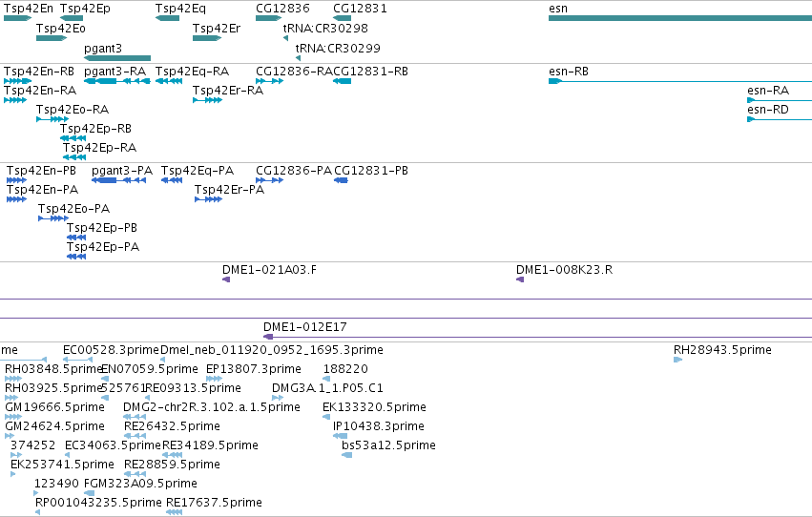Select the CG12831 gene label
This screenshot has width=812, height=517.
pos(360,9)
